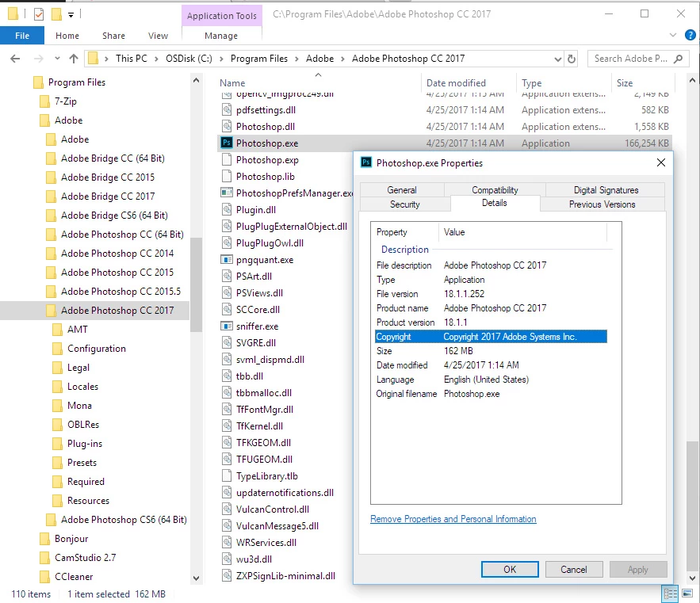Screen dimensions: 700x603
Task: Click the PhotoshopPrefsManager.exe file icon
Action: click(x=227, y=193)
